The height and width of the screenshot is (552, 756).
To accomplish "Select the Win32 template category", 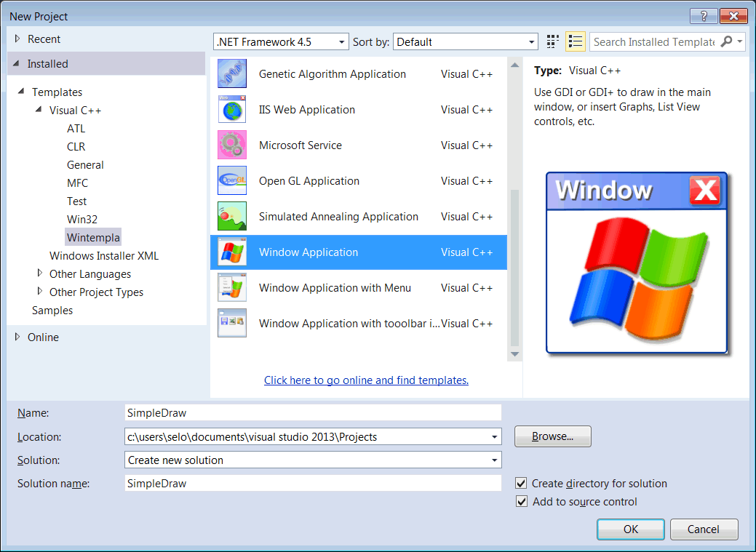I will [82, 220].
